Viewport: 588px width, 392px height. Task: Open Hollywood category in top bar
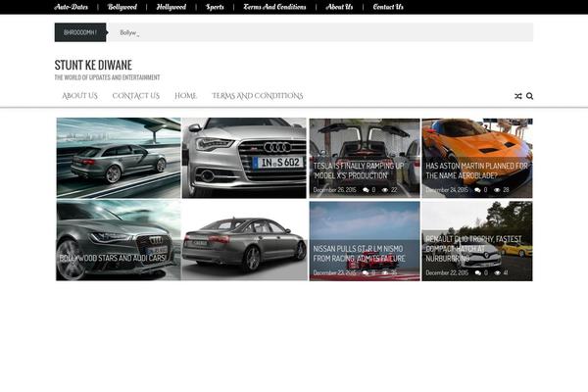pos(171,7)
